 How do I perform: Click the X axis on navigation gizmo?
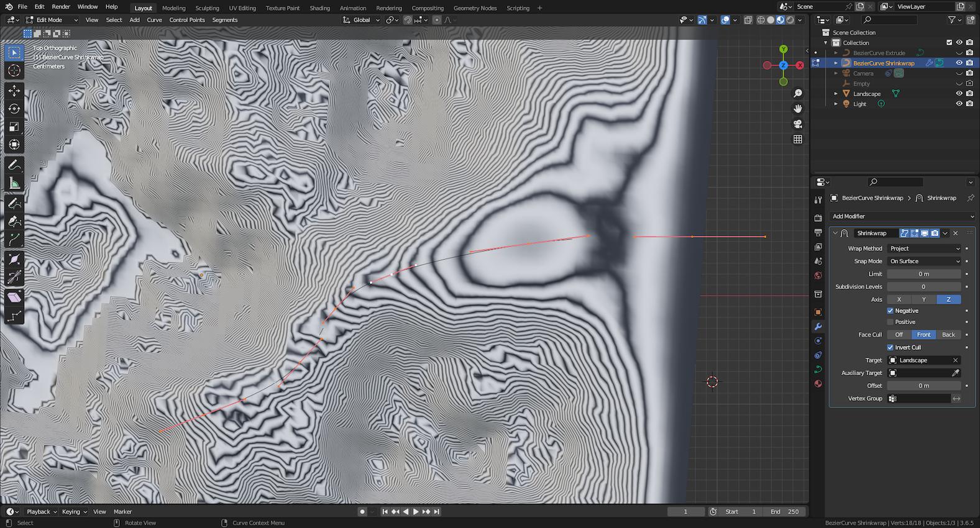800,65
